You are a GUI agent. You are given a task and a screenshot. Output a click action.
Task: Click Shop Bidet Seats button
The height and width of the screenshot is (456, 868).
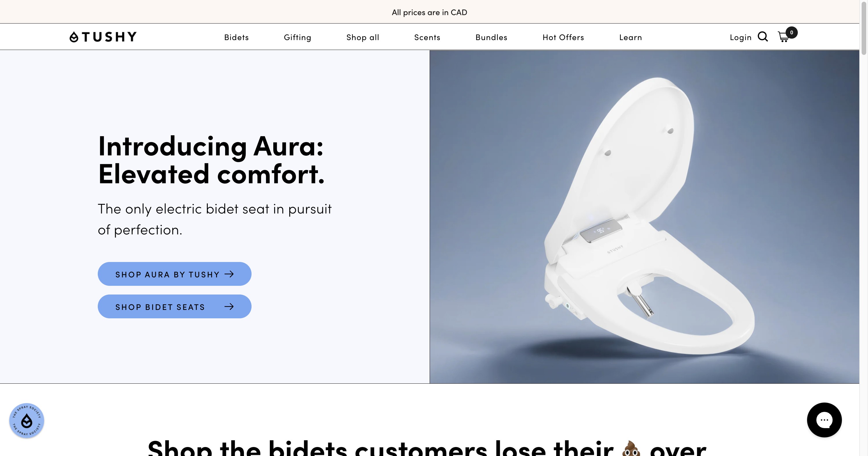tap(175, 307)
